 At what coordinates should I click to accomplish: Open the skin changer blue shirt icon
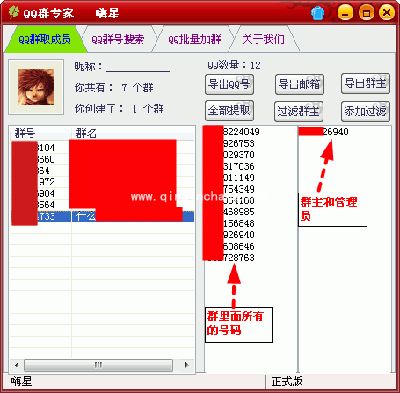pyautogui.click(x=318, y=13)
